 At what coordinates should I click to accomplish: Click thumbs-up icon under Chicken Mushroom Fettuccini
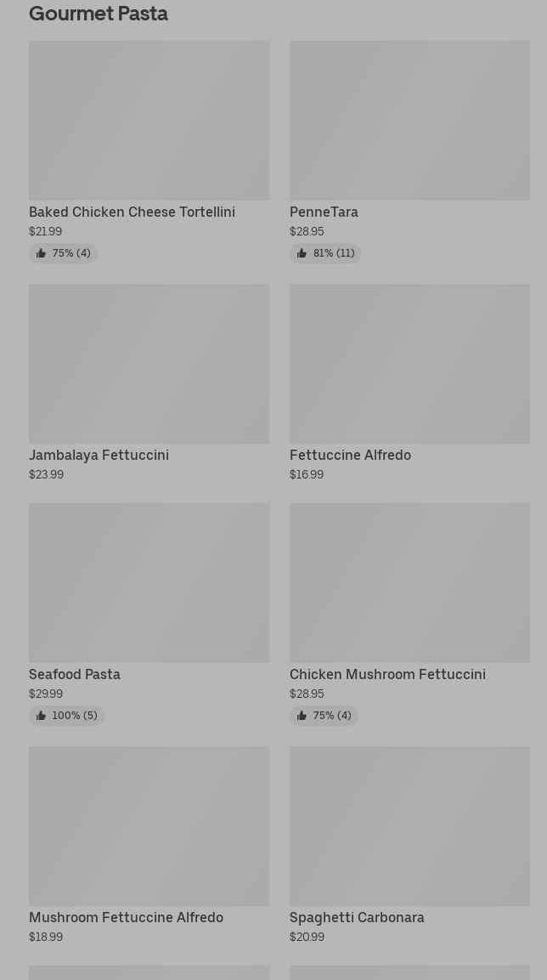click(302, 716)
